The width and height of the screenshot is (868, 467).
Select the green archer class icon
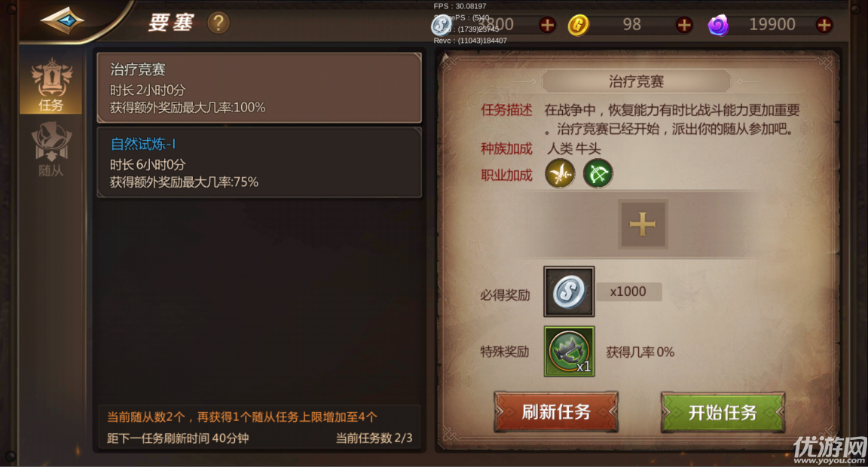pyautogui.click(x=598, y=174)
